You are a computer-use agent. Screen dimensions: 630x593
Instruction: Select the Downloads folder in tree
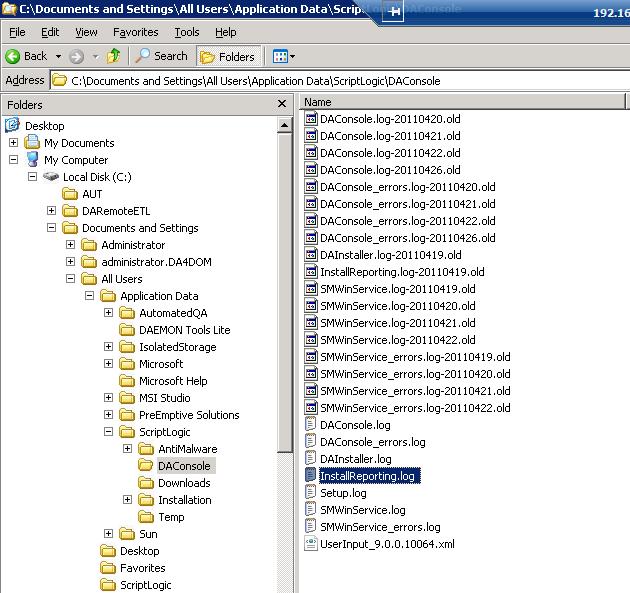184,483
